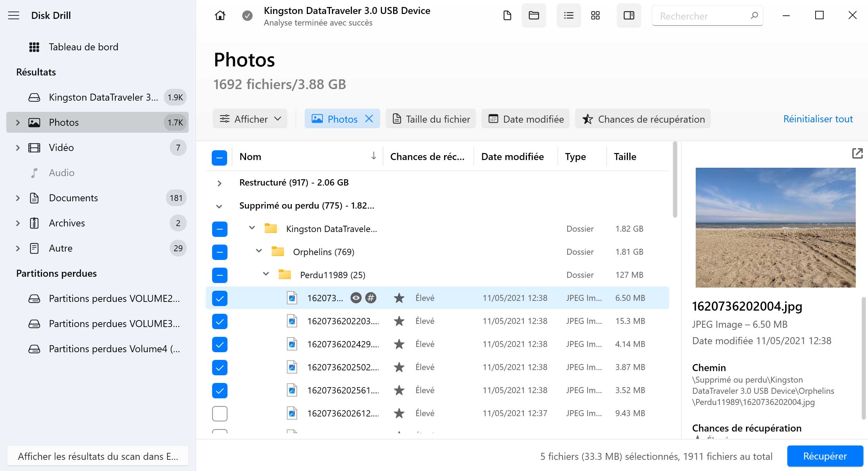
Task: Toggle checkbox for Perdu11989 (25) folder
Action: 219,275
